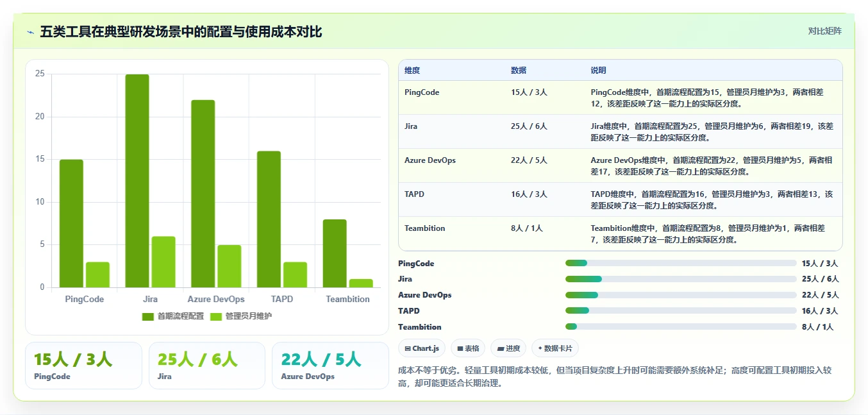Click the Teambition x-axis label
The image size is (868, 415).
(x=347, y=300)
